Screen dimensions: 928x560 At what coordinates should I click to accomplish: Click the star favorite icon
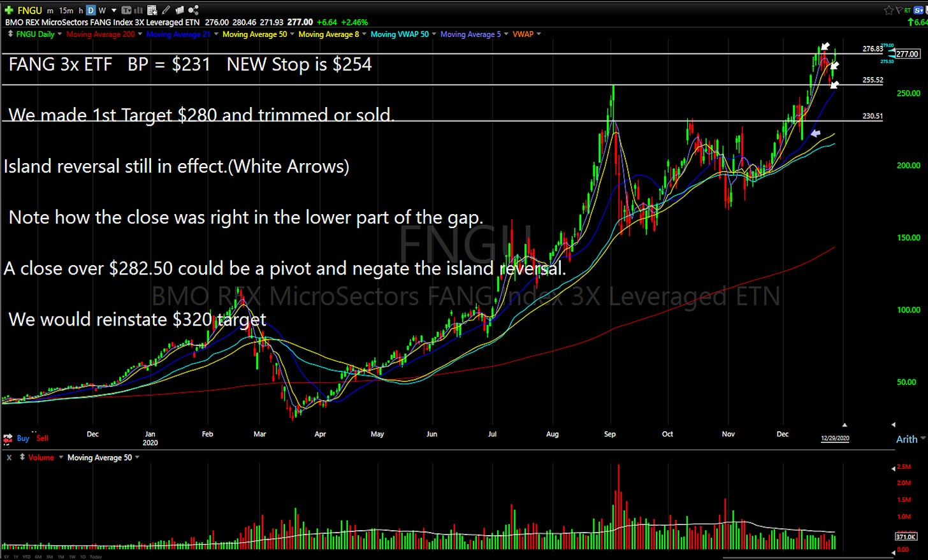[x=888, y=10]
